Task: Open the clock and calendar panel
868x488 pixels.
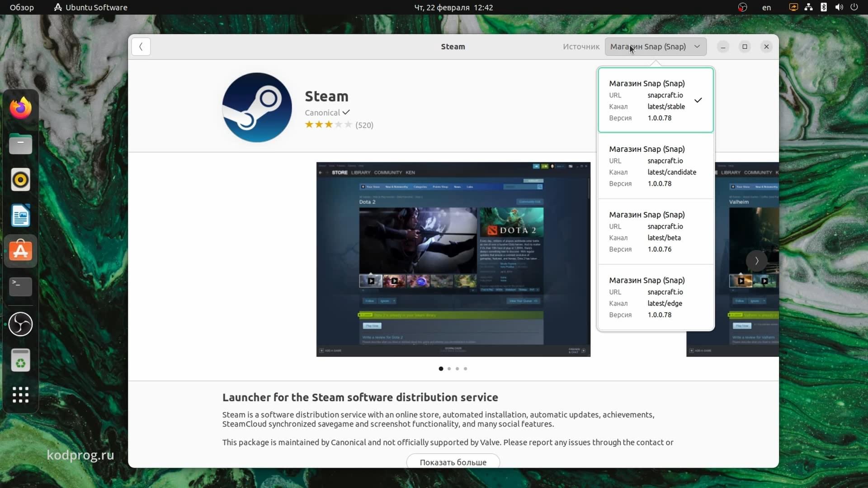Action: pos(453,7)
